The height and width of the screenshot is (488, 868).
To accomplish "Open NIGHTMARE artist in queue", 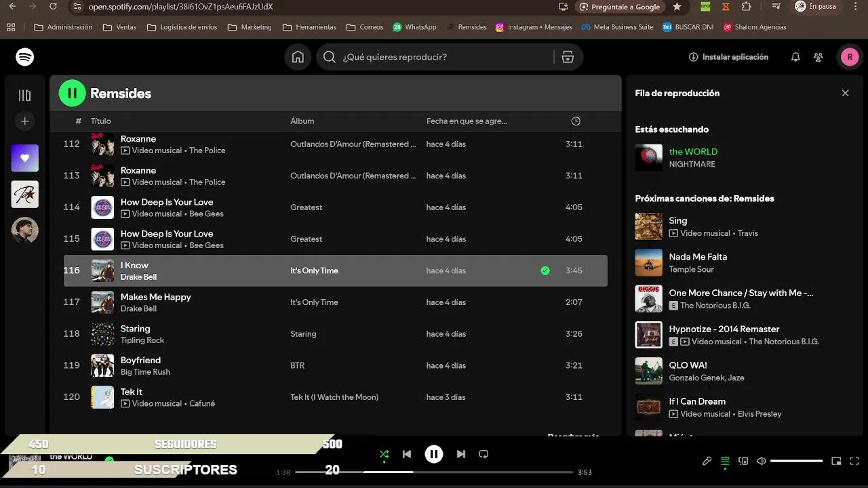I will pos(692,164).
